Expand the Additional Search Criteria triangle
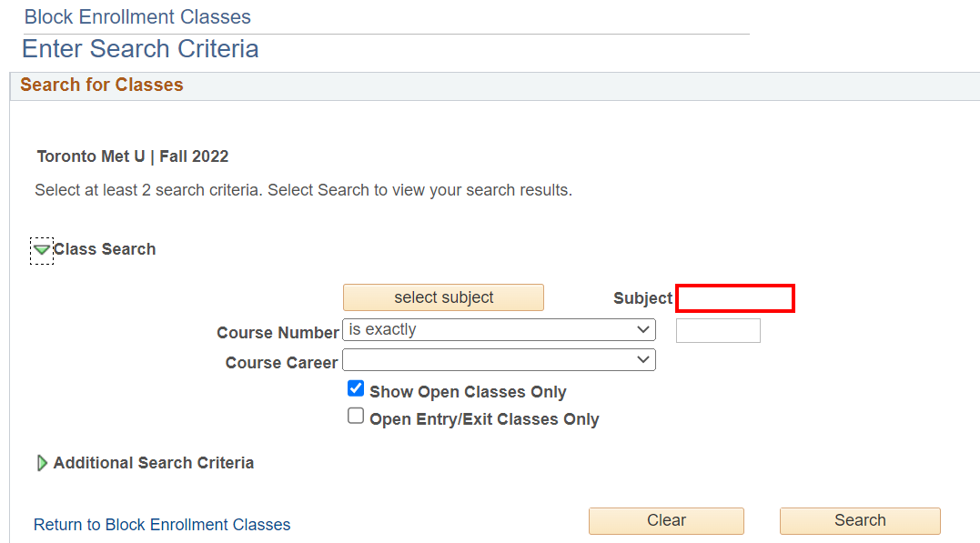Viewport: 980px width, 543px height. [x=42, y=463]
